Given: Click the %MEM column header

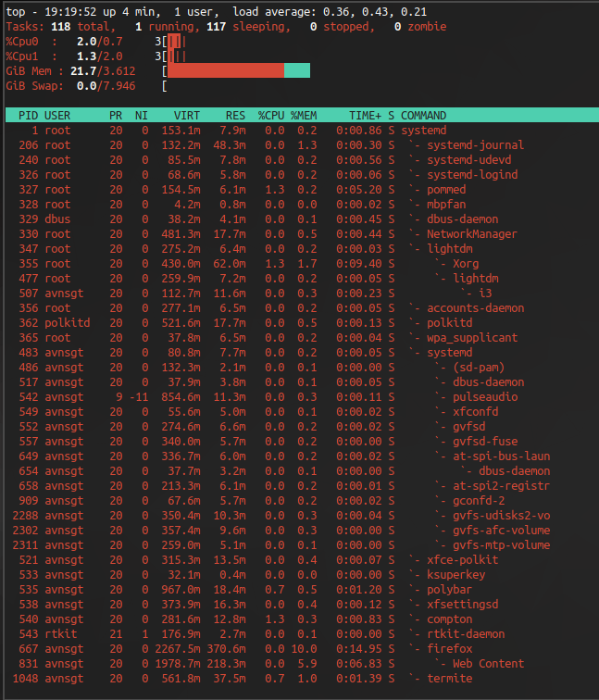Looking at the screenshot, I should [304, 116].
